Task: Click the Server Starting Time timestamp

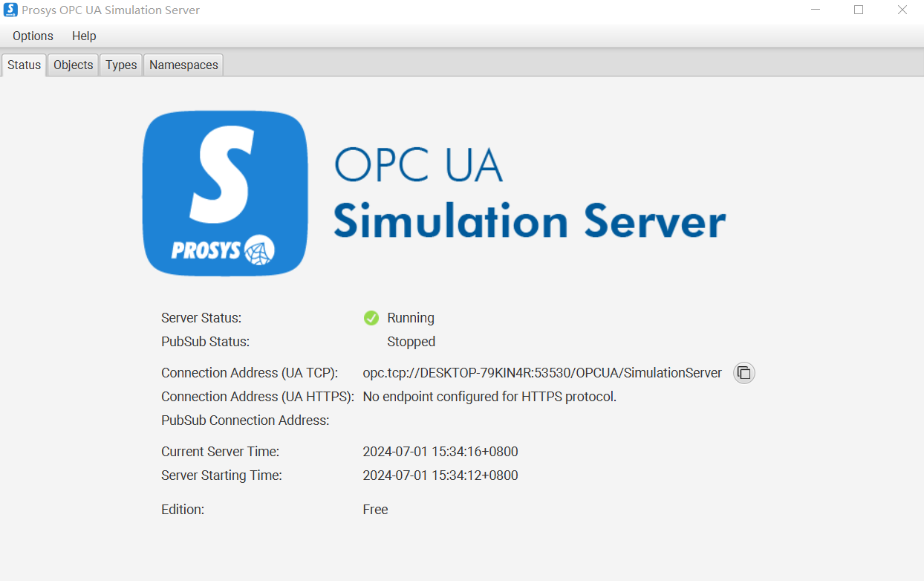Action: [x=440, y=475]
